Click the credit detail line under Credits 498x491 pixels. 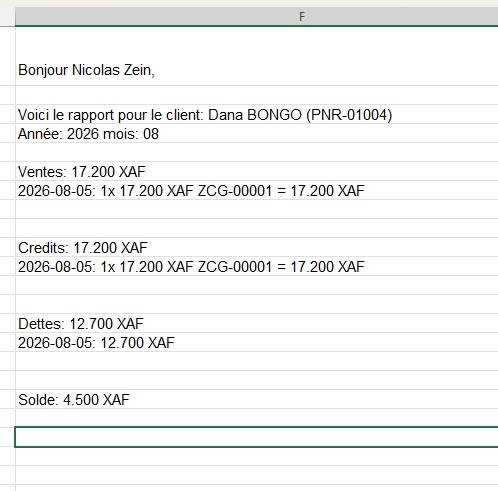tap(257, 266)
